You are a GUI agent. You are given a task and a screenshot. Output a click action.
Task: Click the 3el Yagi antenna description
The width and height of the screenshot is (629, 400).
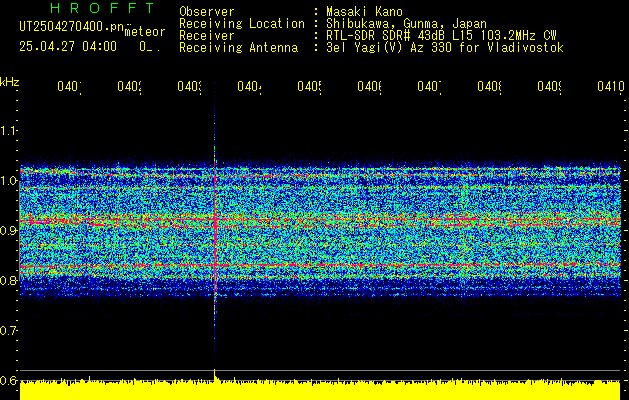tap(445, 48)
